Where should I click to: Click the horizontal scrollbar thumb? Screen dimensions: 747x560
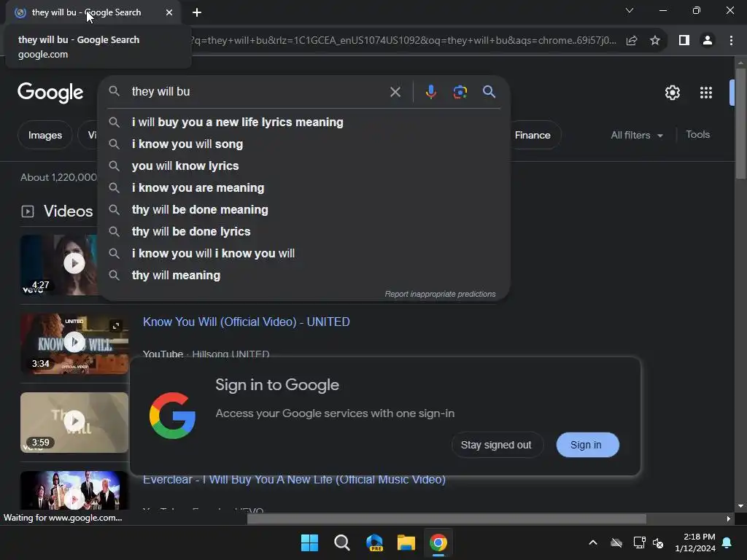tap(446, 518)
